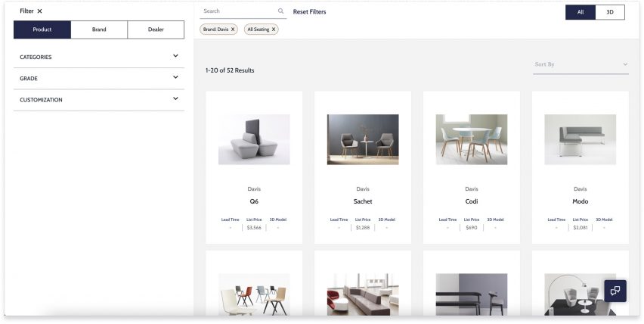The height and width of the screenshot is (324, 644).
Task: Expand the Grade section
Action: tap(99, 78)
